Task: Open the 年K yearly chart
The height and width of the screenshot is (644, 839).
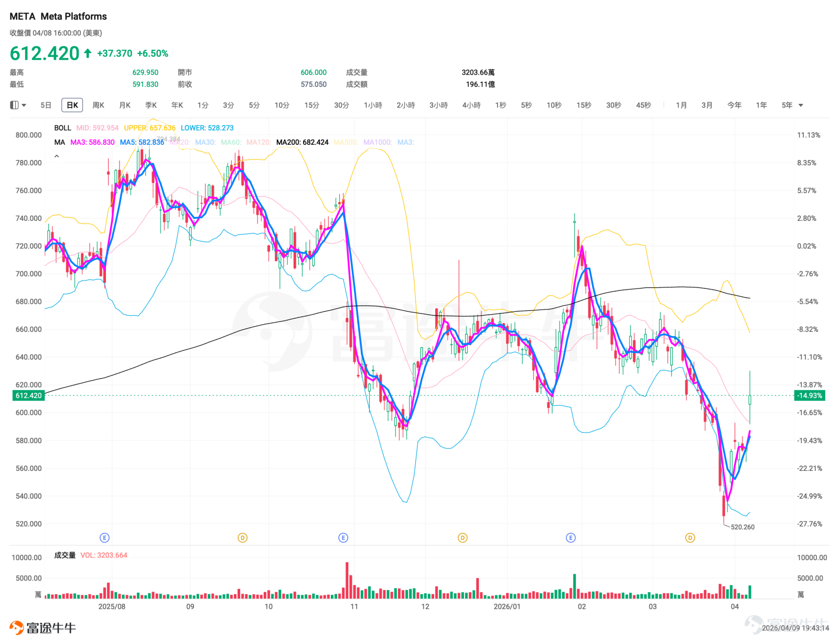Action: click(177, 105)
